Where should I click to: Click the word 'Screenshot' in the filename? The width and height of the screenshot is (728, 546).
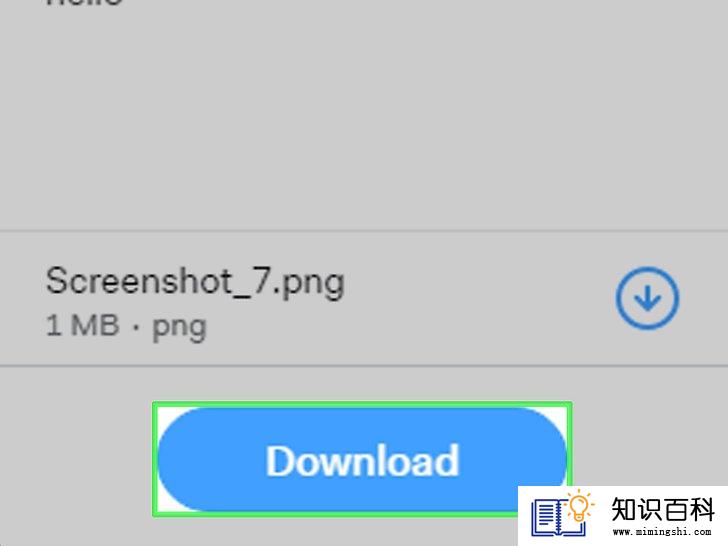(139, 281)
